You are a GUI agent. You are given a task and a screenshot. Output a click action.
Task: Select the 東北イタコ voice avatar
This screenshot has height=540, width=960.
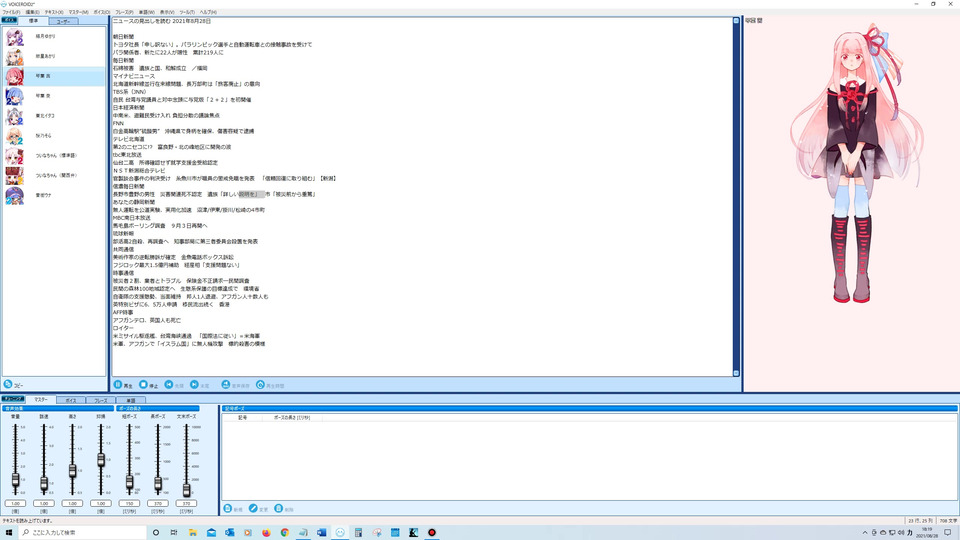tap(15, 116)
